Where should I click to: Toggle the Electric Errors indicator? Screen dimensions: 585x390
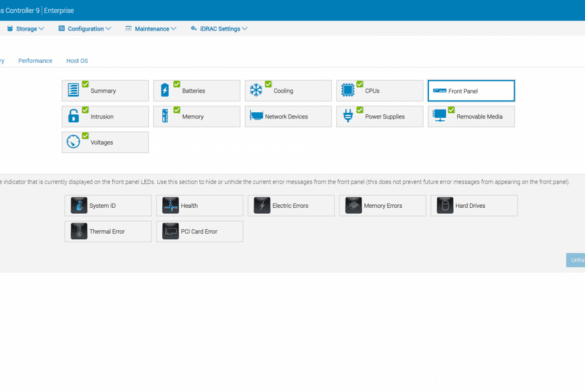[291, 206]
